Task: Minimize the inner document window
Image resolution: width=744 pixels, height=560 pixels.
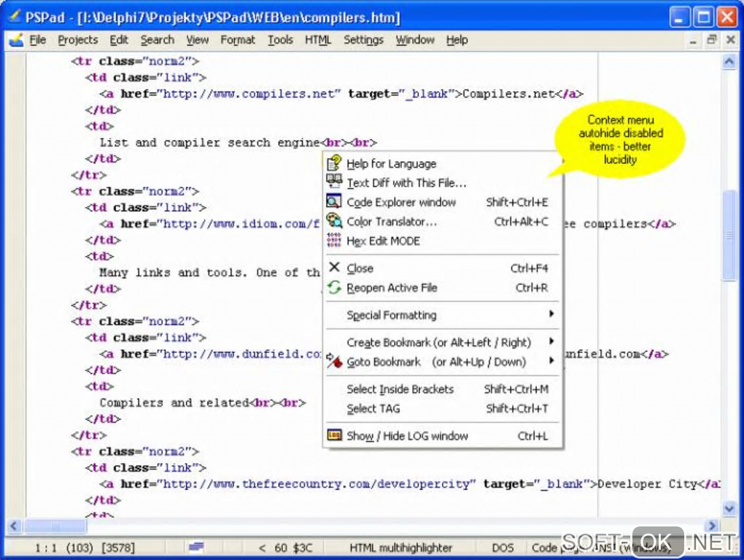Action: click(693, 40)
